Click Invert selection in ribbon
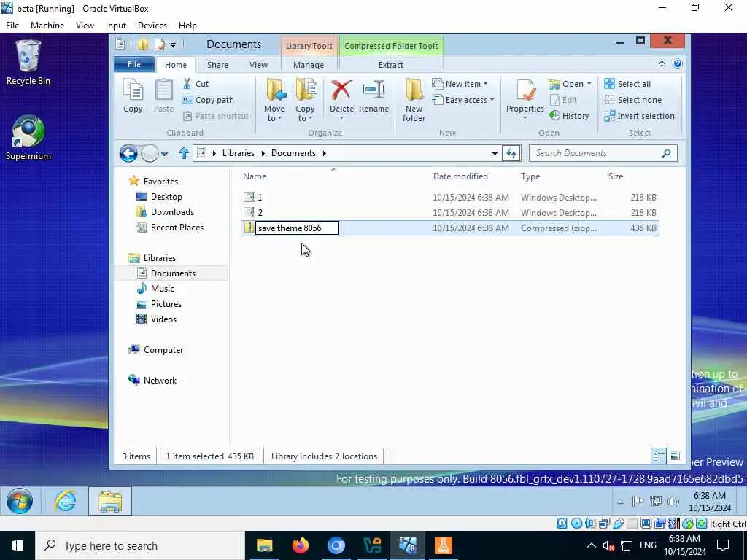747x560 pixels. (639, 116)
